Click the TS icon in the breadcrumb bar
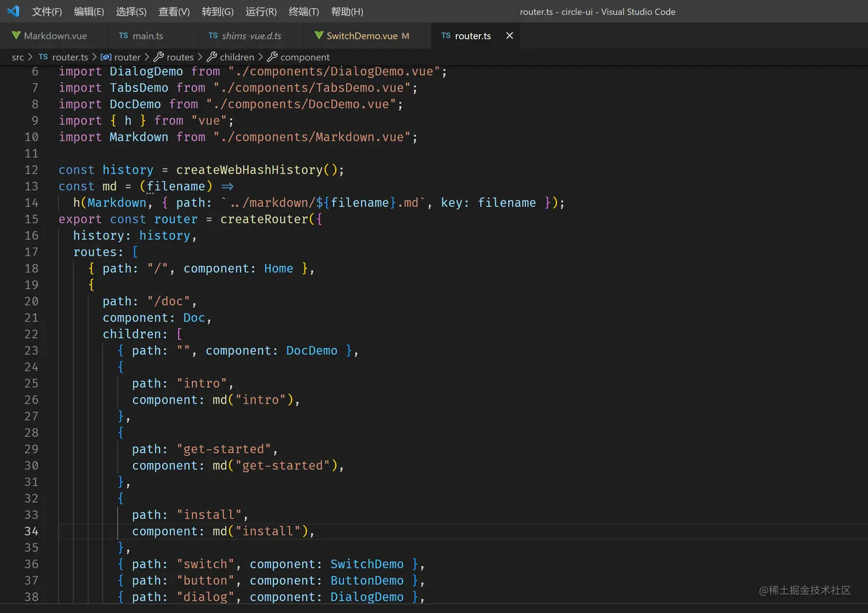Screen dimensions: 868x613 43,57
